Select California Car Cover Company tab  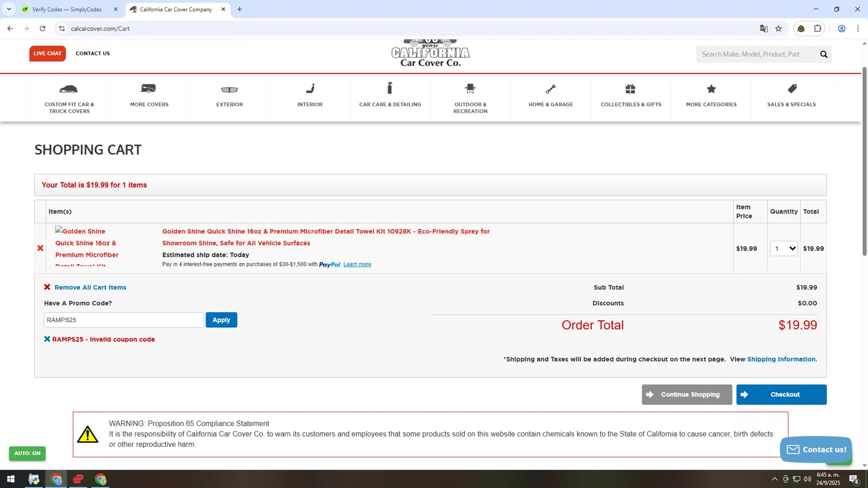tap(177, 9)
